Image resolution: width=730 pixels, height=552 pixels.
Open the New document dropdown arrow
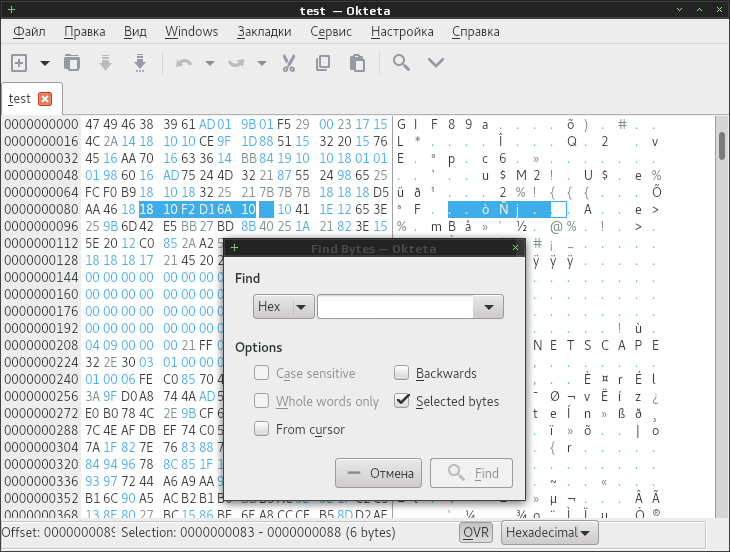coord(45,63)
